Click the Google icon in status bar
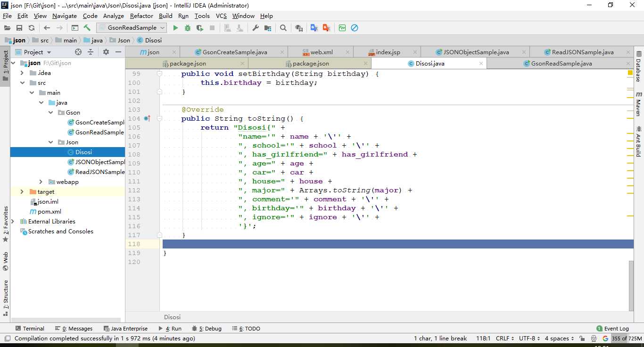Image resolution: width=644 pixels, height=347 pixels. [x=605, y=338]
